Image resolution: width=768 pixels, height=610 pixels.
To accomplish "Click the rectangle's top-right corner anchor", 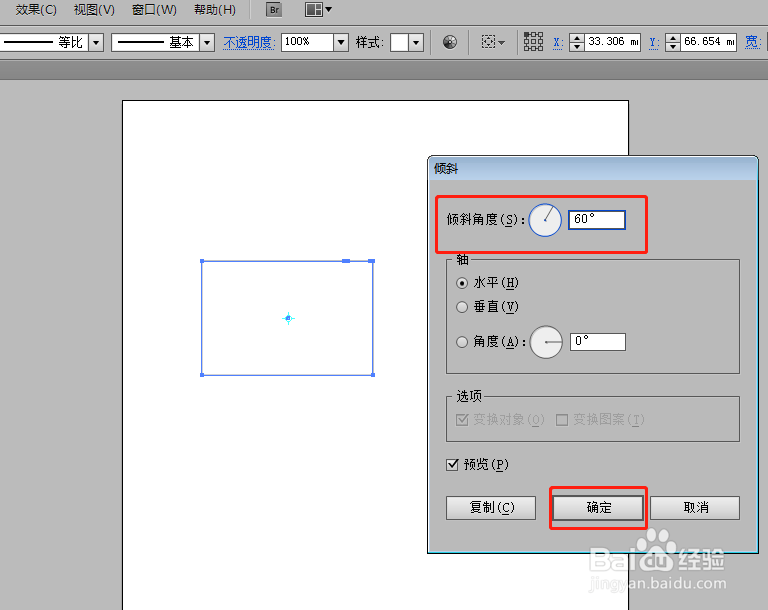I will (x=372, y=261).
